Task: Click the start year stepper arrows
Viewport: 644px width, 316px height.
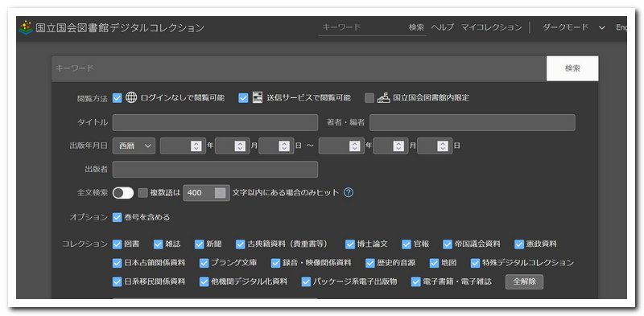Action: click(196, 146)
